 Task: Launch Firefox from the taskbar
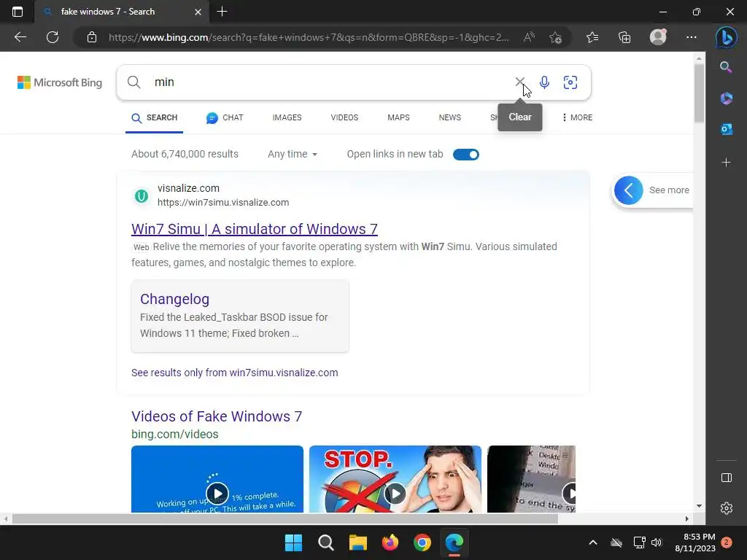[390, 542]
